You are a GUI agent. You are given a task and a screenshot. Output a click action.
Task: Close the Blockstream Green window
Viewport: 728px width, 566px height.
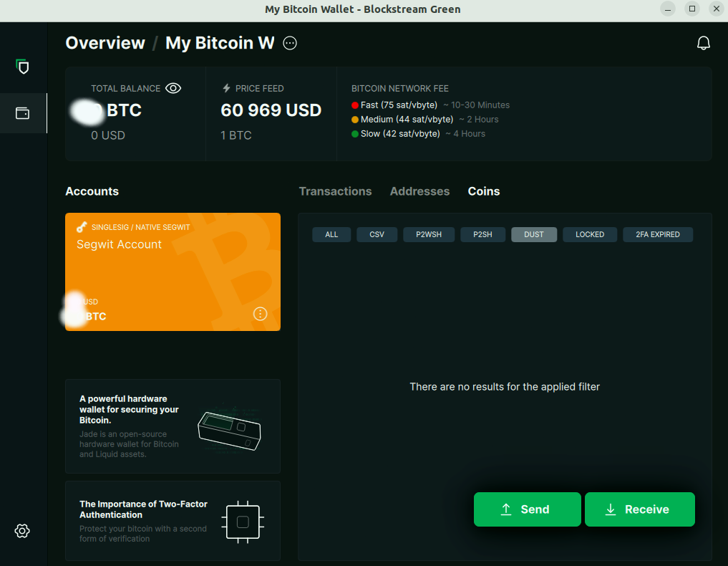tap(717, 9)
